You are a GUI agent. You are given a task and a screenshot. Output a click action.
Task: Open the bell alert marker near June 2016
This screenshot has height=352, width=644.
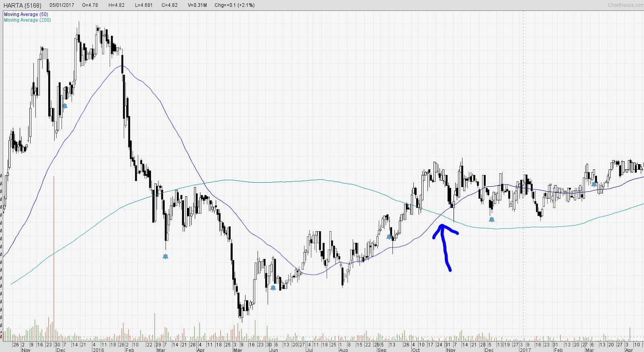273,288
